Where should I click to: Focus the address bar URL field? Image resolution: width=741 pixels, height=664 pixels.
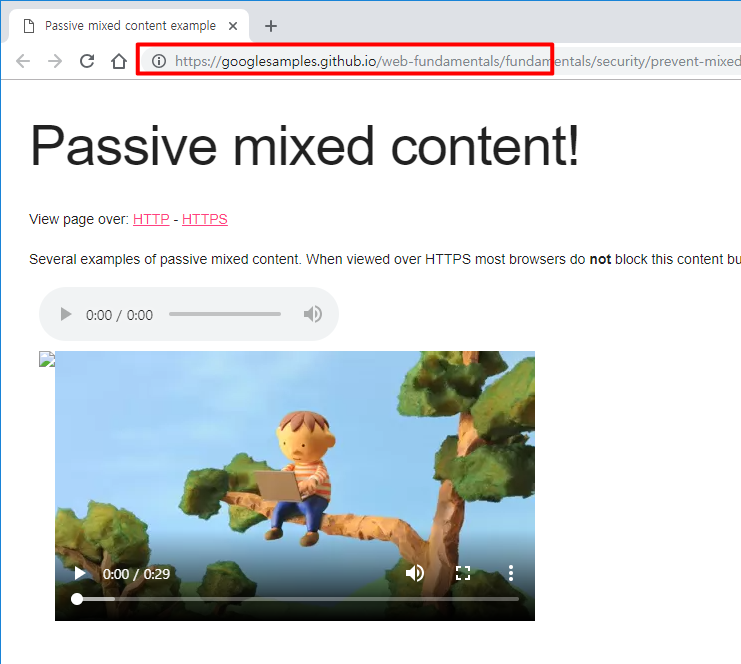pyautogui.click(x=442, y=61)
